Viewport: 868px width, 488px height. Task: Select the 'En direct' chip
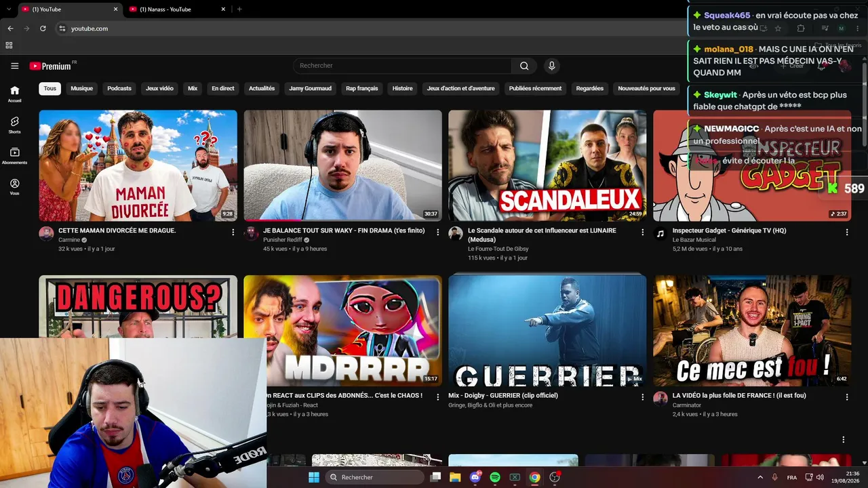point(223,88)
